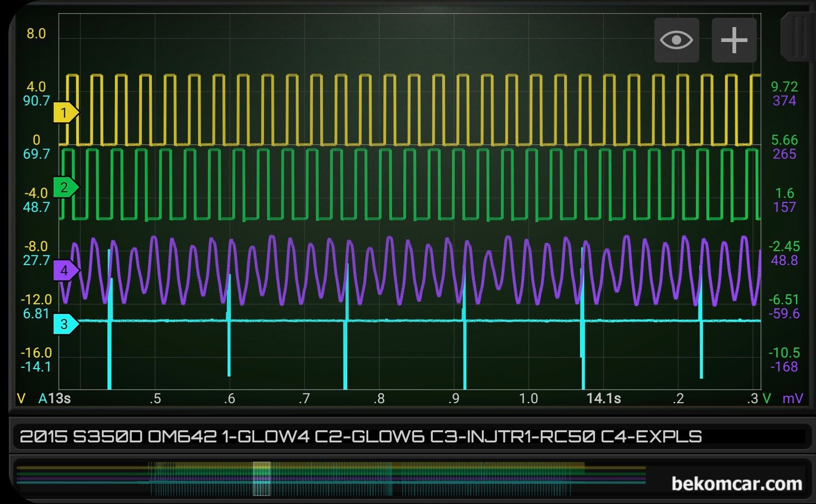Click the 13s time axis label
The image size is (816, 504).
60,398
